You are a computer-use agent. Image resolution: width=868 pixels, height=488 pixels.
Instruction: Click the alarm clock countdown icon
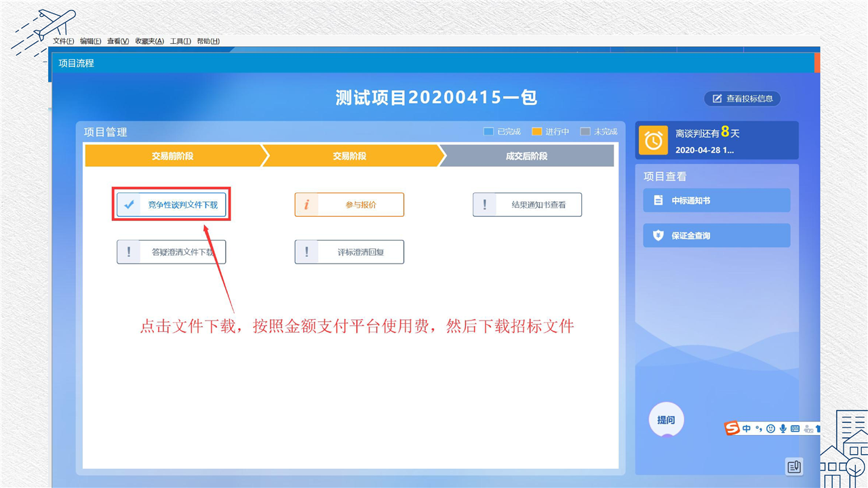[654, 140]
